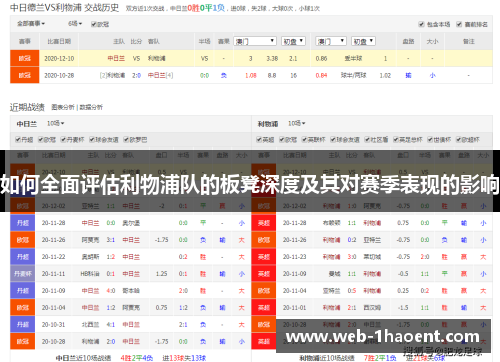Open the first 澳门 odds company select

click(255, 41)
